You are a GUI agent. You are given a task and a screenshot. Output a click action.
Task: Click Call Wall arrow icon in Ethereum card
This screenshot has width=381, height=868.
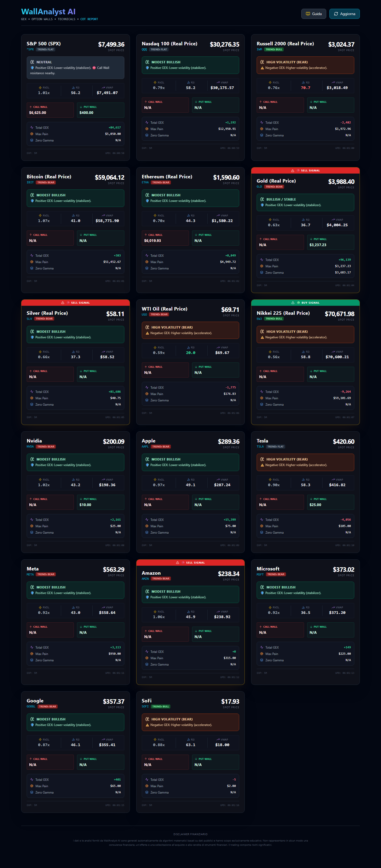click(x=146, y=235)
